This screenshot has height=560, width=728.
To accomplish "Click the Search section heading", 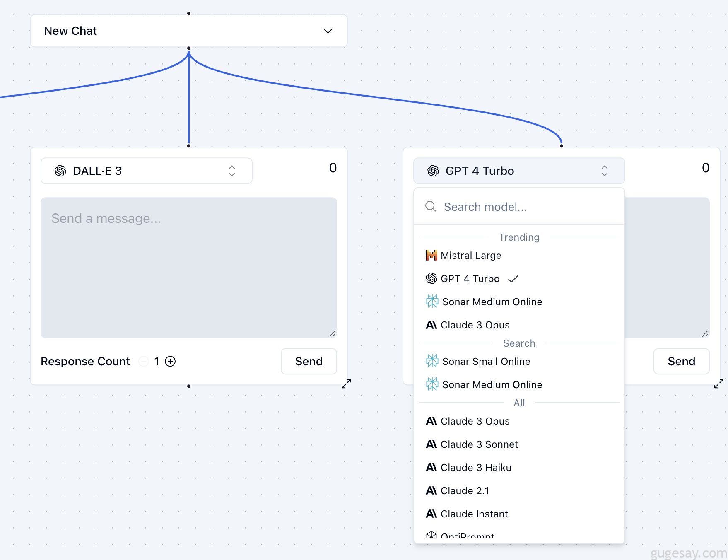I will 519,343.
